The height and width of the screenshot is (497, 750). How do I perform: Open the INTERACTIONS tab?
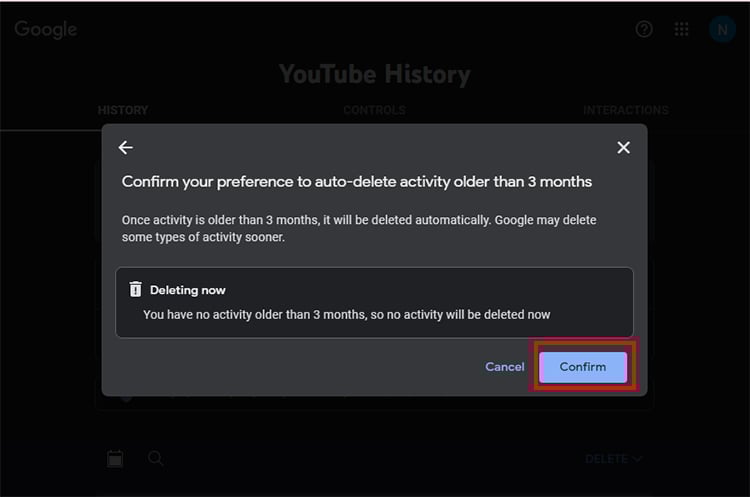[x=626, y=110]
